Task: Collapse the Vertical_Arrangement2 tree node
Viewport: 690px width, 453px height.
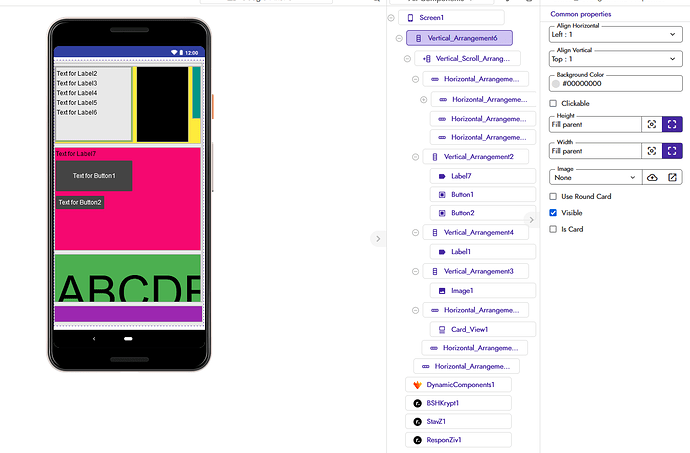Action: (415, 157)
